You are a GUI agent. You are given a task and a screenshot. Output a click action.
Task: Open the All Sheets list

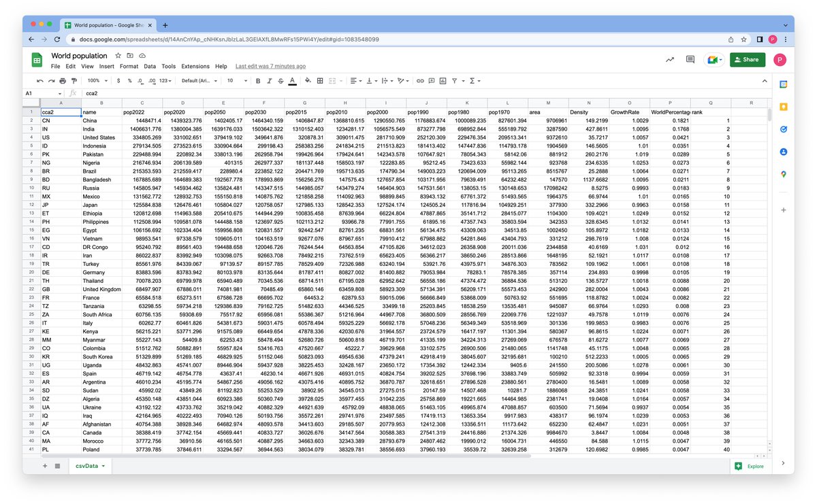click(57, 466)
